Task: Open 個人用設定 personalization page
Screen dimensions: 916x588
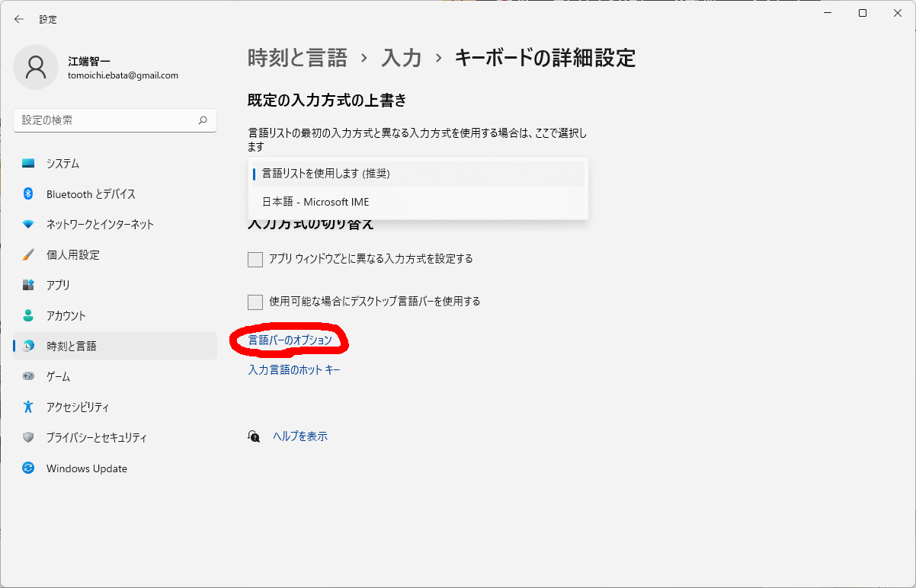Action: click(x=72, y=255)
